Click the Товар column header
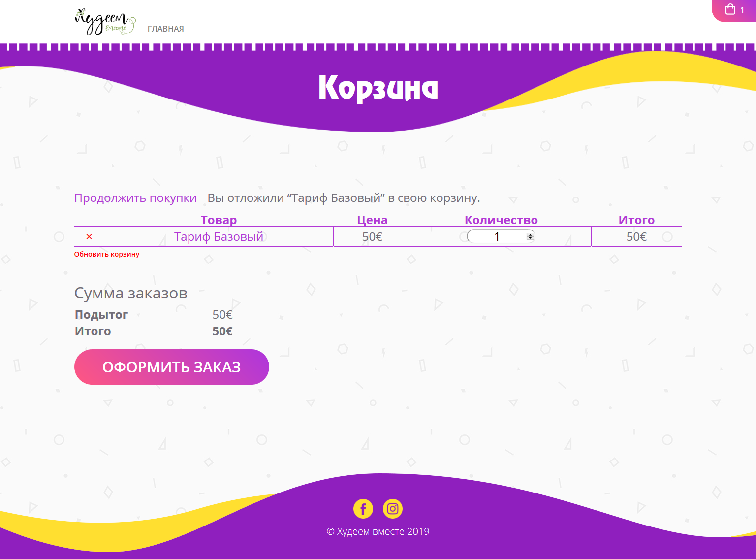This screenshot has height=559, width=756. coord(219,220)
